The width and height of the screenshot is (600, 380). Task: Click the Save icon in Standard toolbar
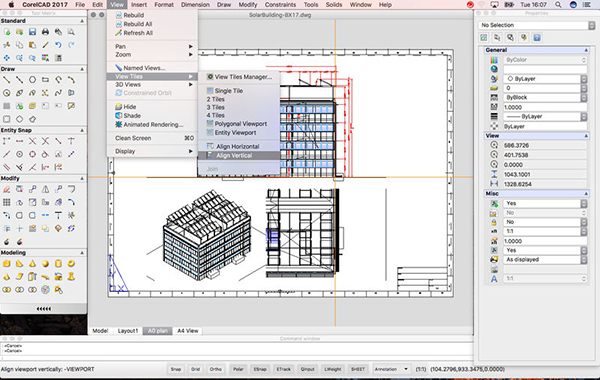(x=33, y=32)
